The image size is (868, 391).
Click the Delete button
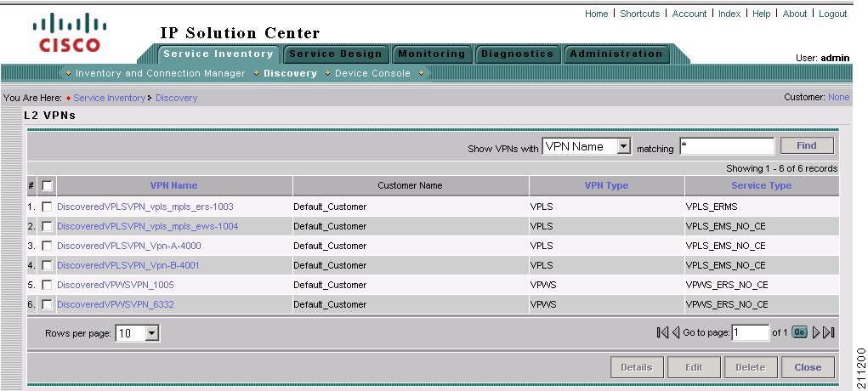tap(750, 367)
